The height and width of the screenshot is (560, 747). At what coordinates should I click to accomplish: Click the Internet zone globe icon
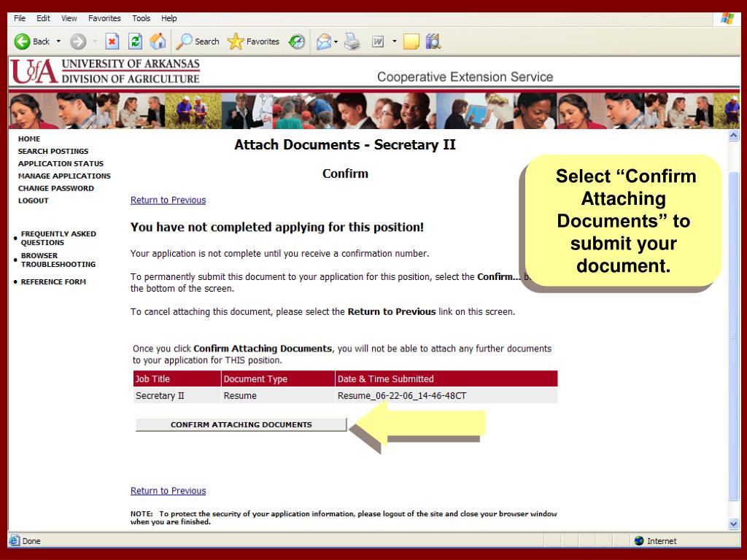(639, 540)
